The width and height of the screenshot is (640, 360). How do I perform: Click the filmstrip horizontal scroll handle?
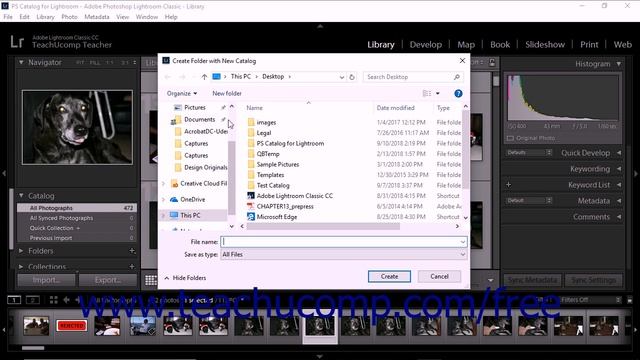33,348
